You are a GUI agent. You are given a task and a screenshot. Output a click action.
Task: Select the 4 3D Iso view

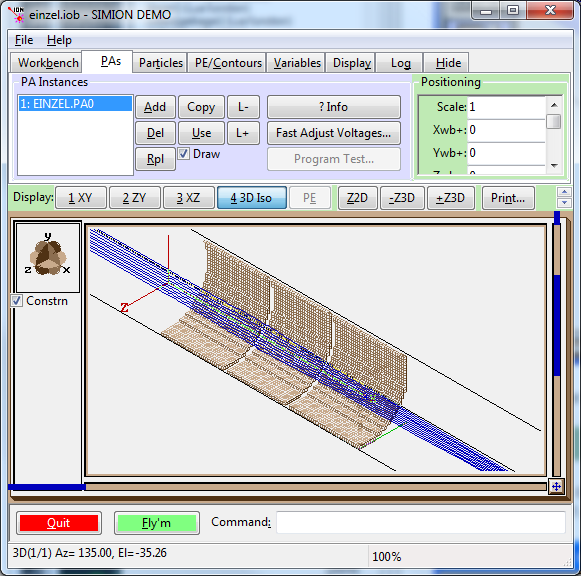pos(252,198)
